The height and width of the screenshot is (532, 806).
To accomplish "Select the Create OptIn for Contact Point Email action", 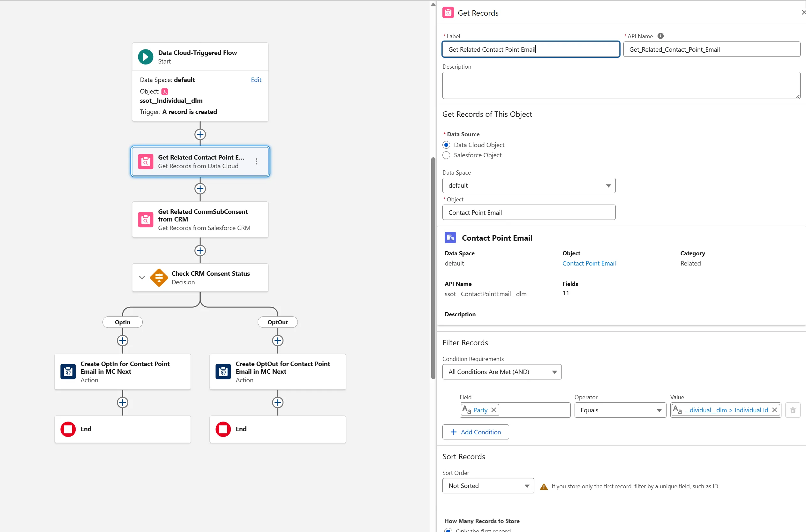I will [x=123, y=372].
